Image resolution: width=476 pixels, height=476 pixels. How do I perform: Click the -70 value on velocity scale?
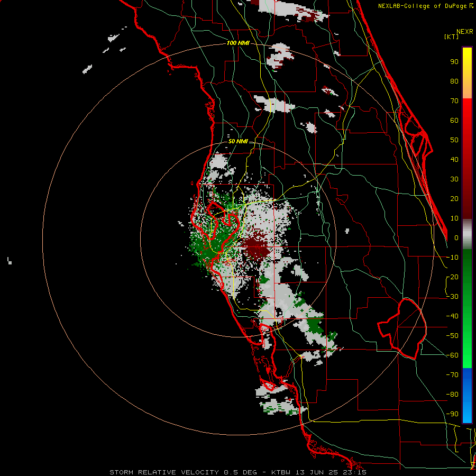click(452, 375)
